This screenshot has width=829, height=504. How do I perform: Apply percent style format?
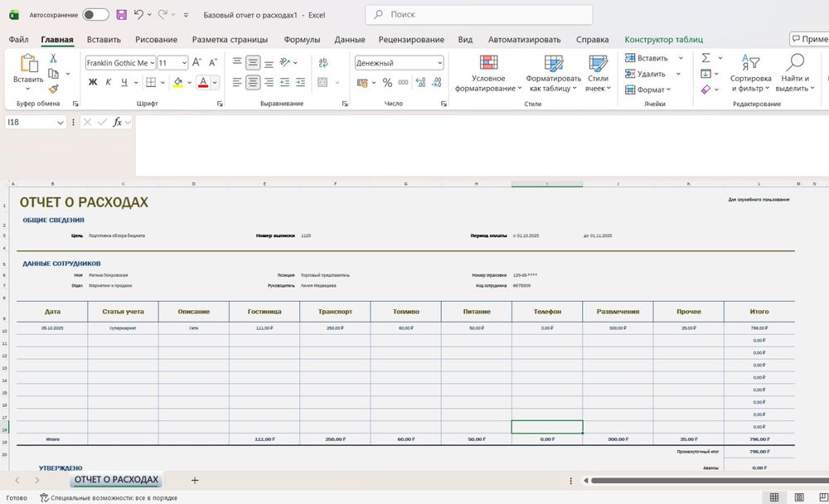coord(387,83)
